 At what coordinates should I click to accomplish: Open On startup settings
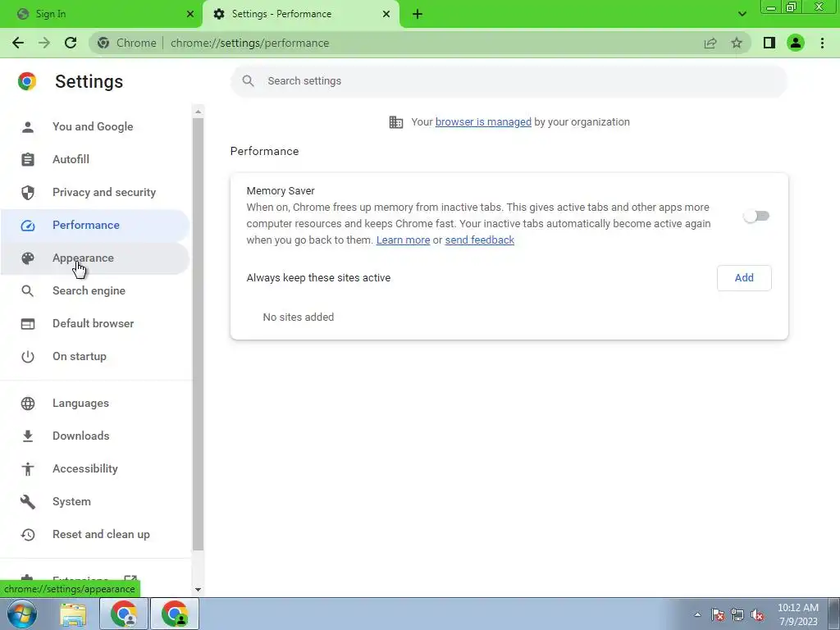point(95,357)
